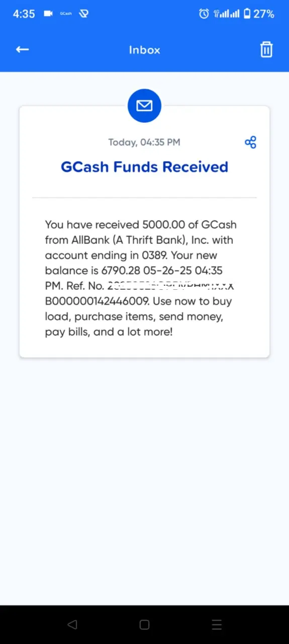Image resolution: width=289 pixels, height=644 pixels.
Task: Go back using the Inbox header arrow
Action: 22,49
